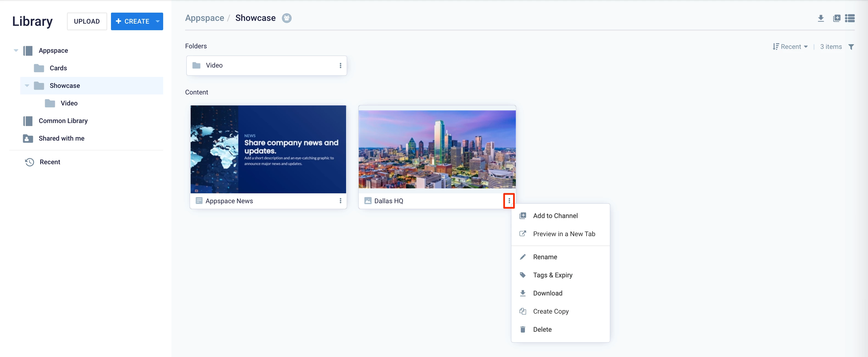Click the download icon in top toolbar

click(x=820, y=18)
